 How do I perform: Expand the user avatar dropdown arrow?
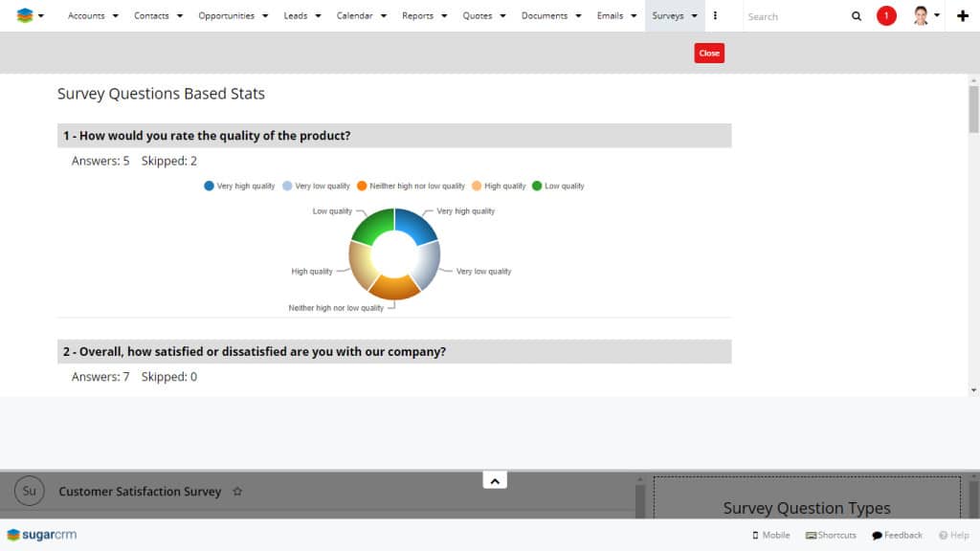pos(937,15)
